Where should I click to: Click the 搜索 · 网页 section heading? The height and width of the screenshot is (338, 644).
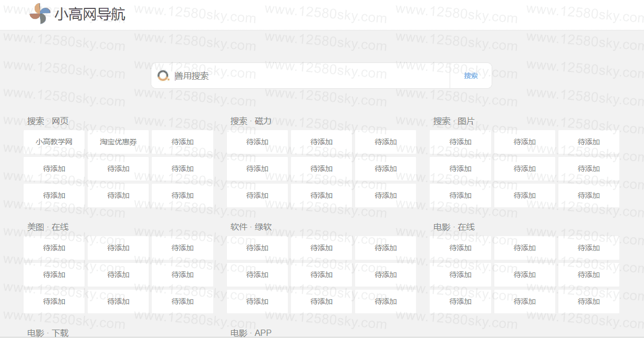click(x=48, y=121)
